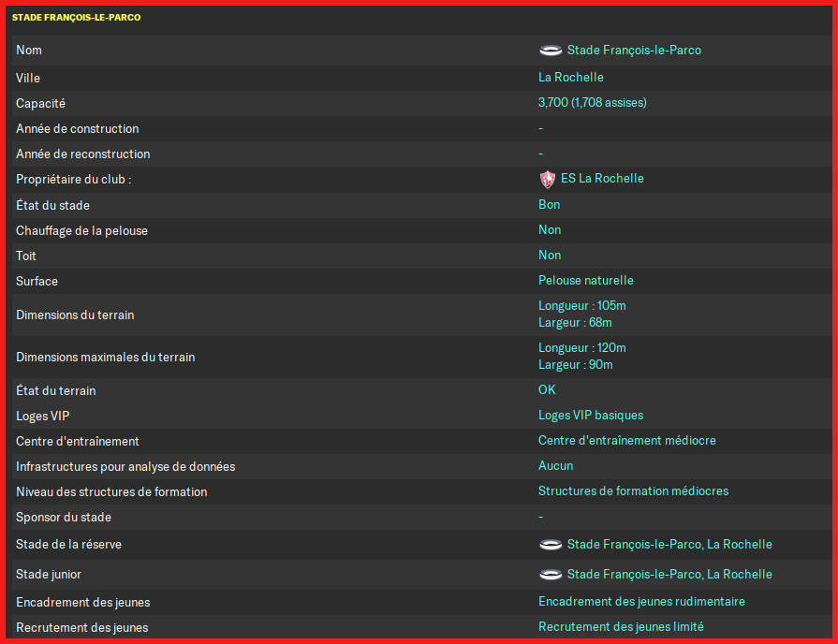Click the Largeur : 90m maximal value
This screenshot has width=838, height=644.
[576, 365]
